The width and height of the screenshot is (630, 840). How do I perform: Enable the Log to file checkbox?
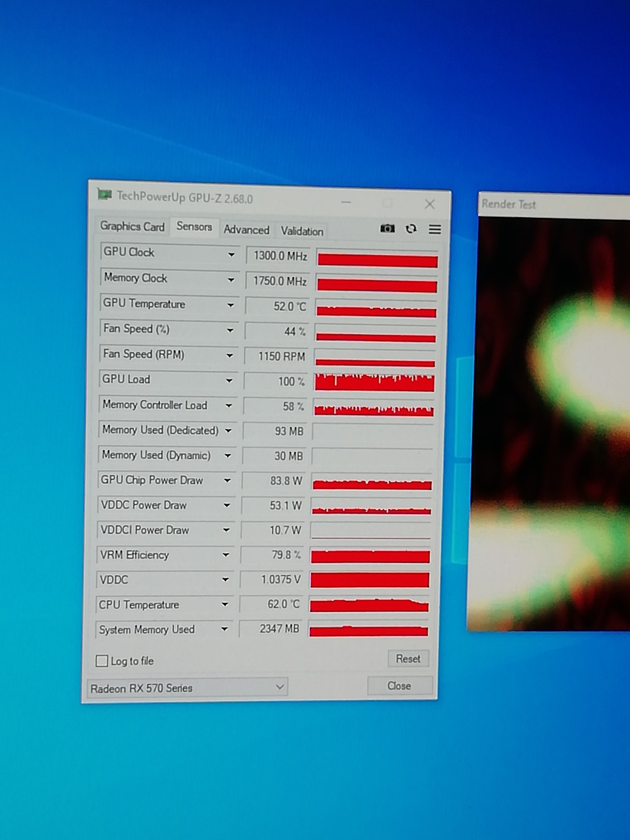pos(102,661)
